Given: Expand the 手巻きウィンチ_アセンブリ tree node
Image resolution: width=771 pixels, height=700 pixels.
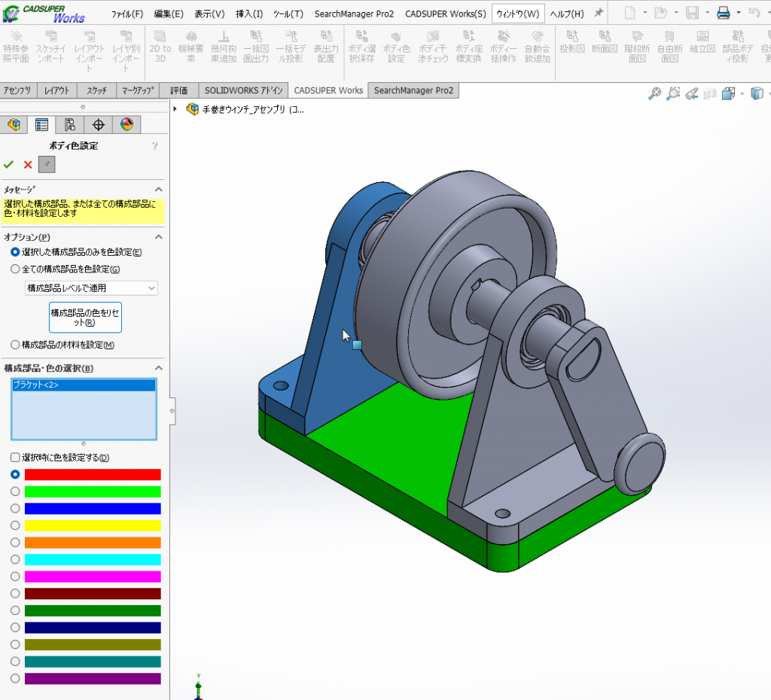Looking at the screenshot, I should [176, 109].
